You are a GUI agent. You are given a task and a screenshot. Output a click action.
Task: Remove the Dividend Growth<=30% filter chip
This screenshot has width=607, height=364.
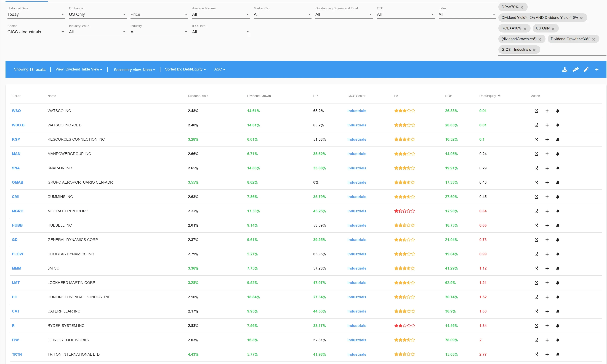pyautogui.click(x=593, y=39)
